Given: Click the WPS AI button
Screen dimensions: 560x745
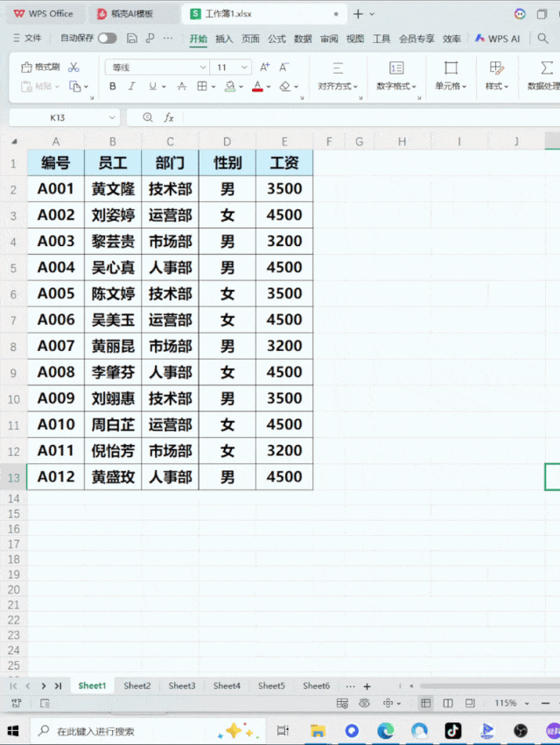Looking at the screenshot, I should [498, 39].
